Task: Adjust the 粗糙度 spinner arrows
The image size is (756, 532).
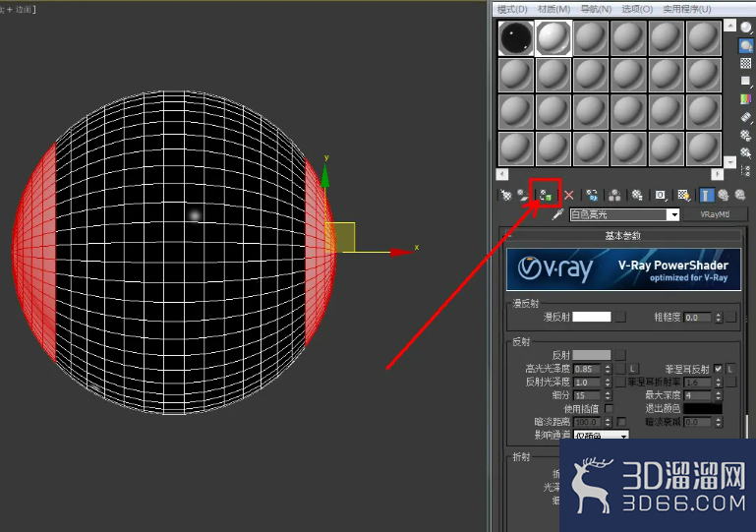Action: 719,318
